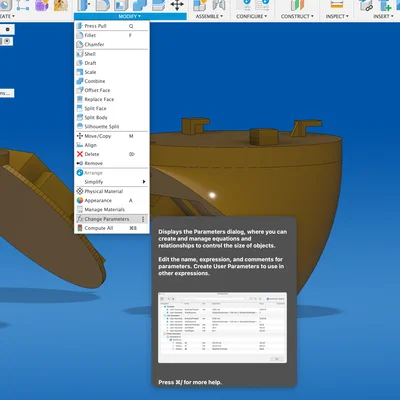Image resolution: width=400 pixels, height=400 pixels.
Task: Open the INSPECT dropdown
Action: pos(337,16)
